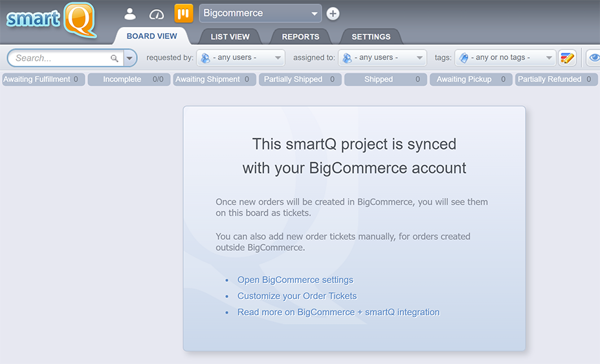Select the Awaiting Fulfillment column header
600x364 pixels.
pos(43,79)
